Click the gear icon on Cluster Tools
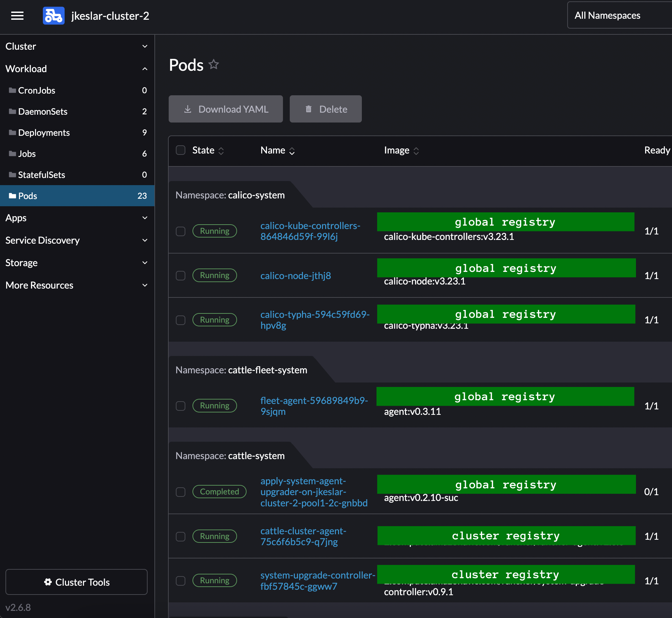The width and height of the screenshot is (672, 618). pyautogui.click(x=48, y=582)
